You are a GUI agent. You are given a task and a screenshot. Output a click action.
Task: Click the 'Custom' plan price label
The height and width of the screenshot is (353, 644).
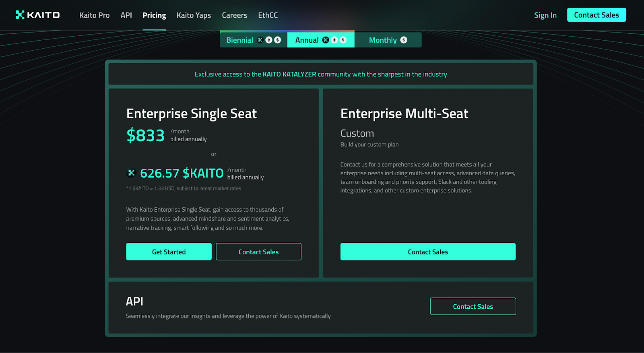point(357,133)
